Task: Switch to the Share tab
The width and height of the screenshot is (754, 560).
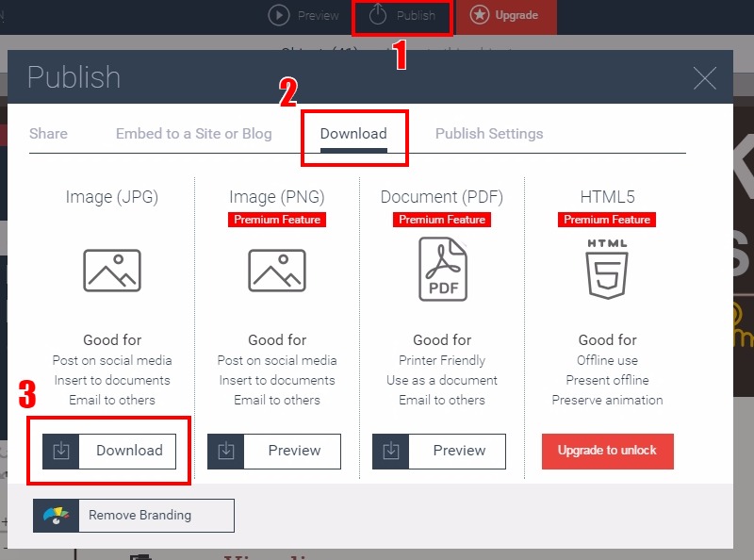Action: 48,133
